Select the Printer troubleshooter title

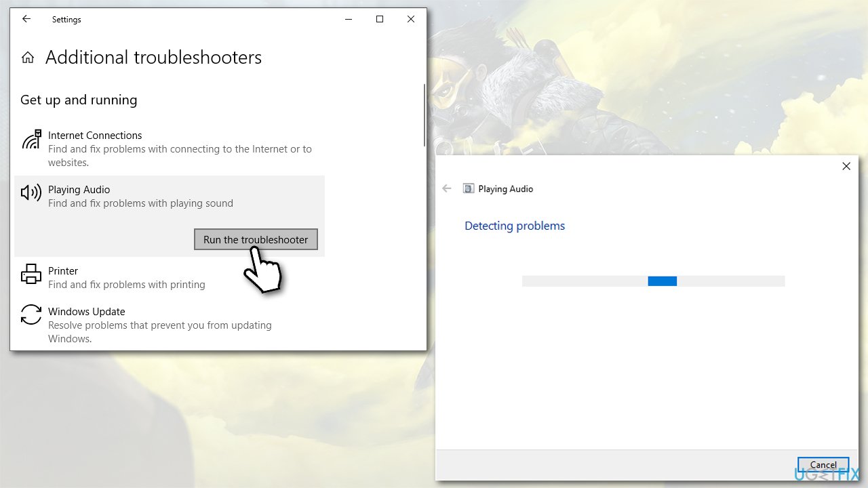click(63, 271)
